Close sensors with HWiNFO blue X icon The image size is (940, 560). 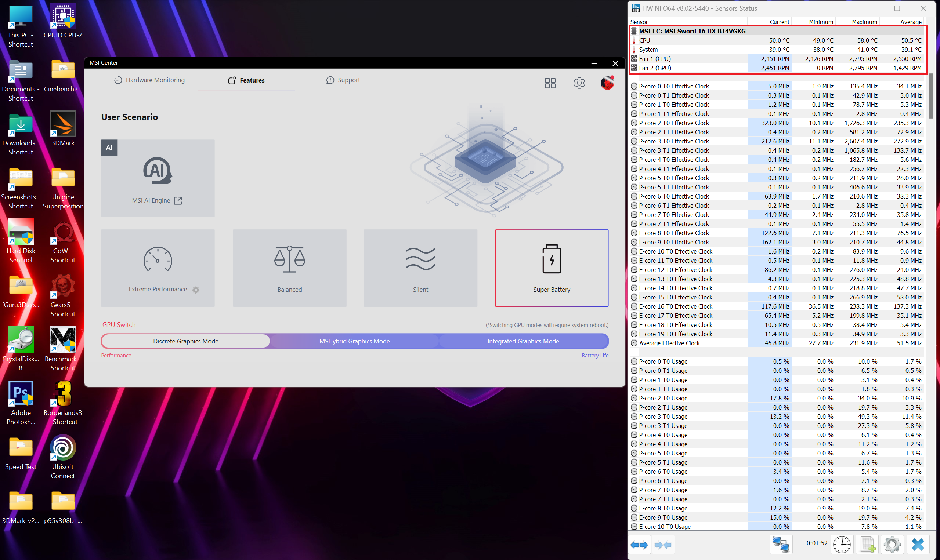click(x=918, y=545)
